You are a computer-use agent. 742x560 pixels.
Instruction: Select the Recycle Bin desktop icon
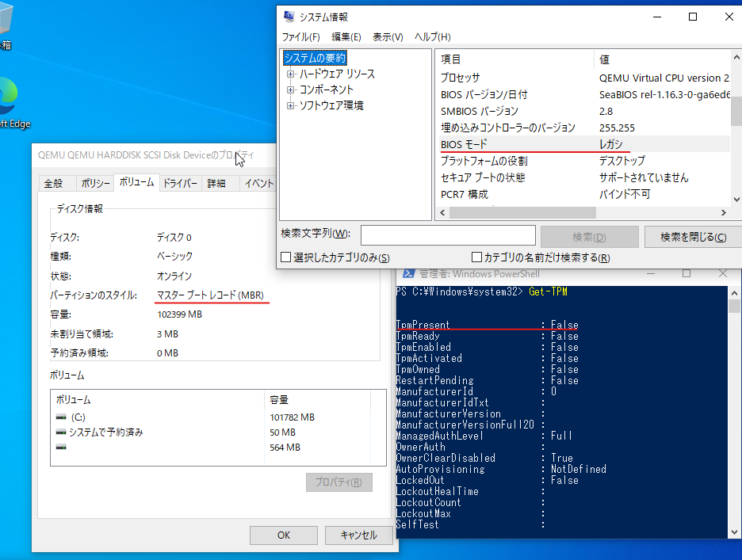6,26
